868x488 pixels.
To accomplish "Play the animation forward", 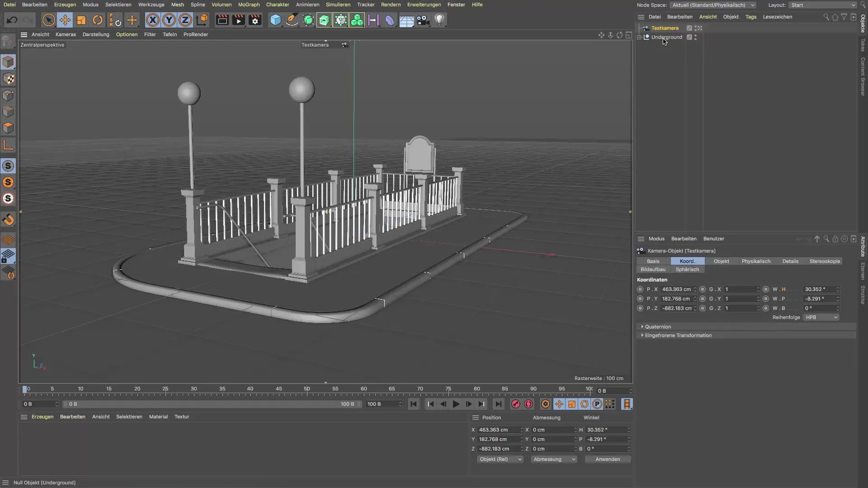I will [x=456, y=404].
